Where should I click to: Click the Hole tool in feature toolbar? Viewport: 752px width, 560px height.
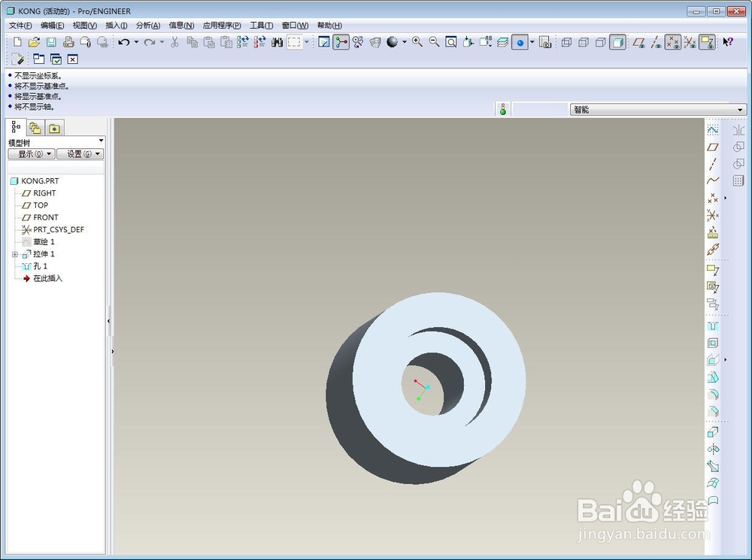pos(713,326)
